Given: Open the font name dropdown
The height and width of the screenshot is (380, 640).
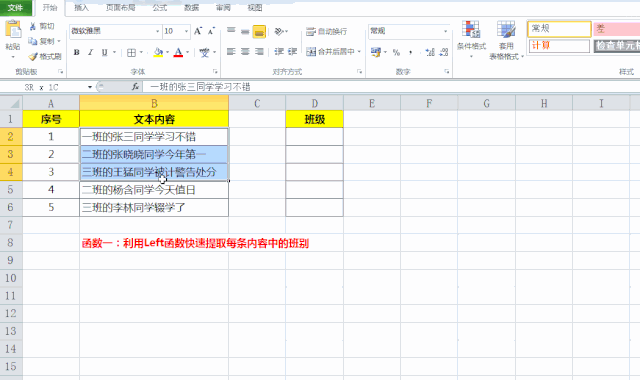Looking at the screenshot, I should tap(157, 31).
